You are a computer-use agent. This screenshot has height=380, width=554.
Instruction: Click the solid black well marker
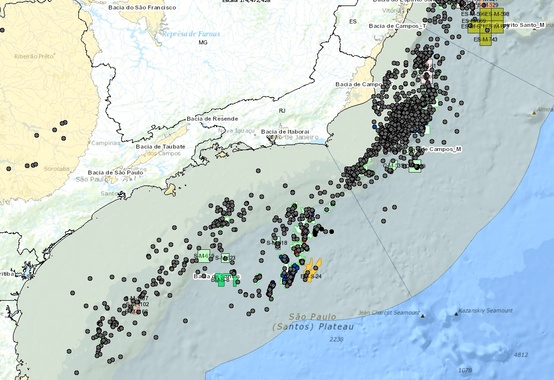pos(331,232)
